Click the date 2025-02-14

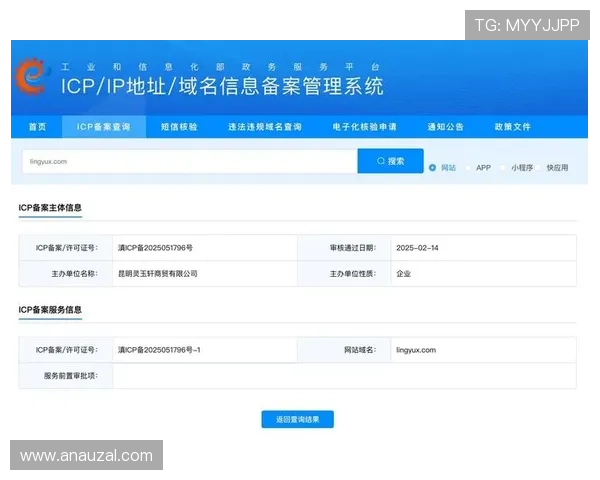(x=417, y=248)
